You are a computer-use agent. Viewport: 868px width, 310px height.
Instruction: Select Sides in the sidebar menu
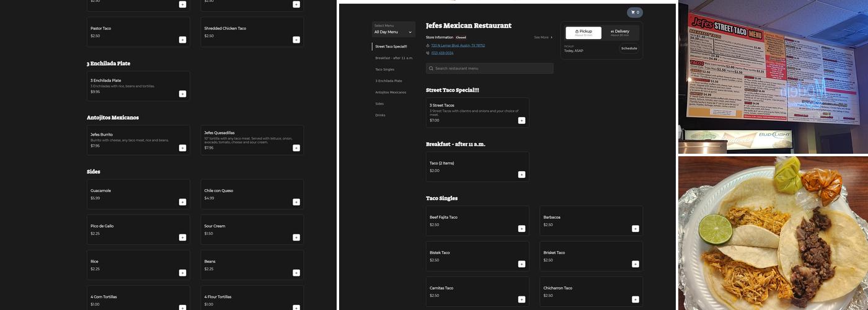click(x=379, y=104)
